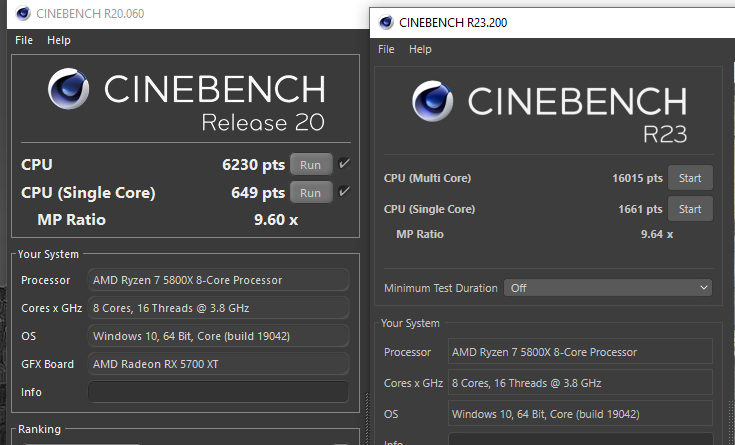Image resolution: width=735 pixels, height=445 pixels.
Task: Open the Minimum Test Duration dropdown
Action: pyautogui.click(x=608, y=288)
